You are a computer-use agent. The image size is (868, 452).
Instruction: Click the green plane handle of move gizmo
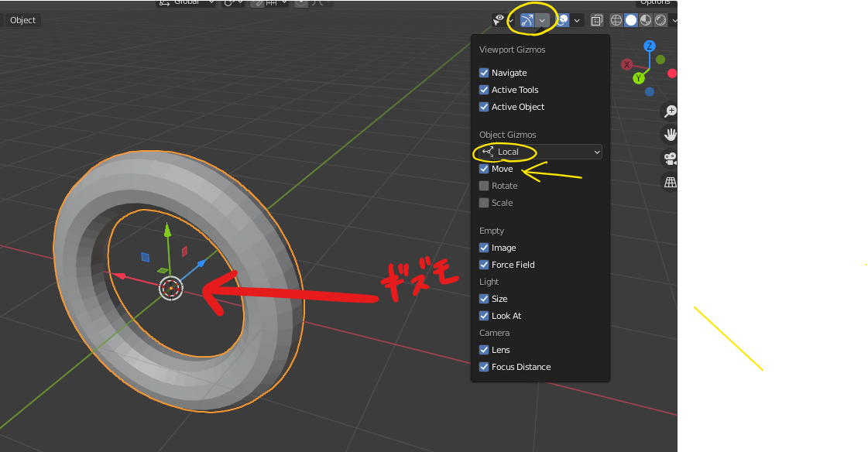(x=163, y=271)
